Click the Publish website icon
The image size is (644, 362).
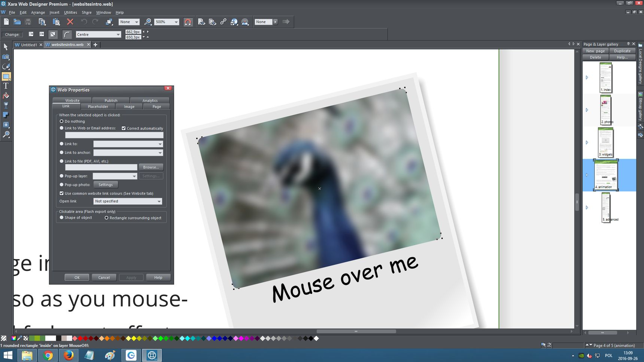click(245, 22)
